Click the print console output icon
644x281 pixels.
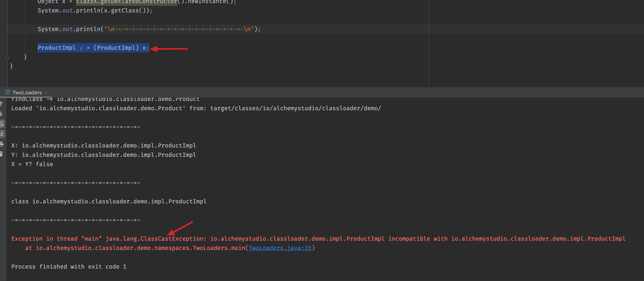2,144
